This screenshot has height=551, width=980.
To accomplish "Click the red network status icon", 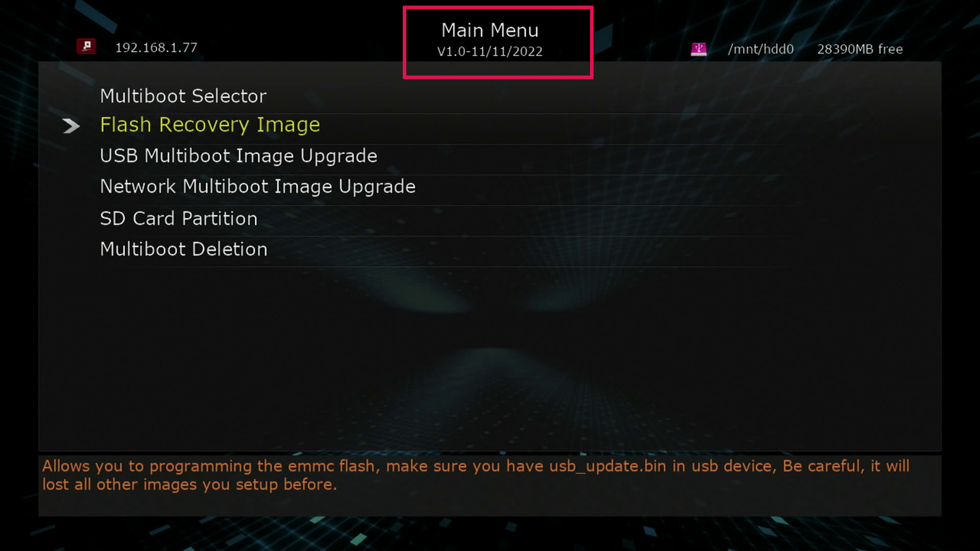I will point(86,46).
